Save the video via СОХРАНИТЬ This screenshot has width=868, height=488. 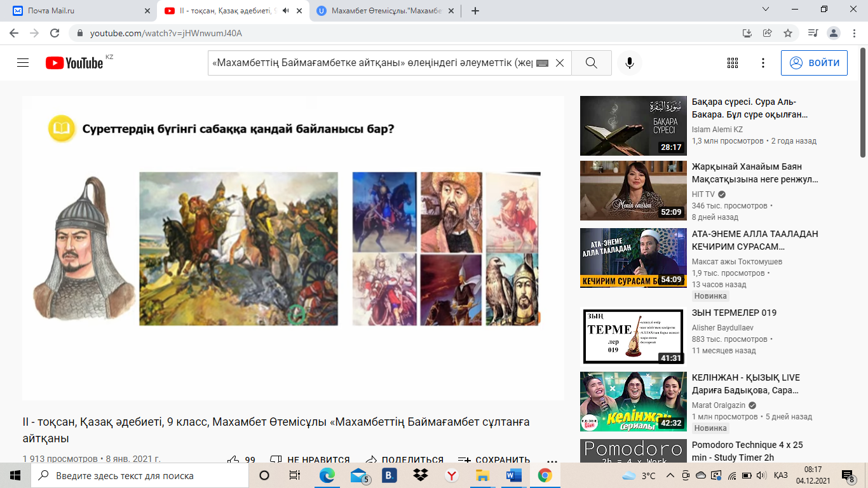494,459
